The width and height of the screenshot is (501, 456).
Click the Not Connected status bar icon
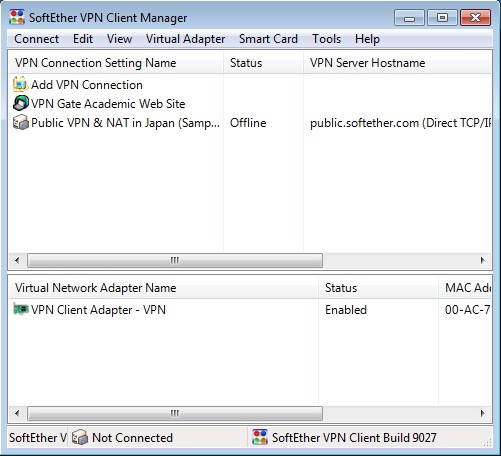(x=80, y=437)
